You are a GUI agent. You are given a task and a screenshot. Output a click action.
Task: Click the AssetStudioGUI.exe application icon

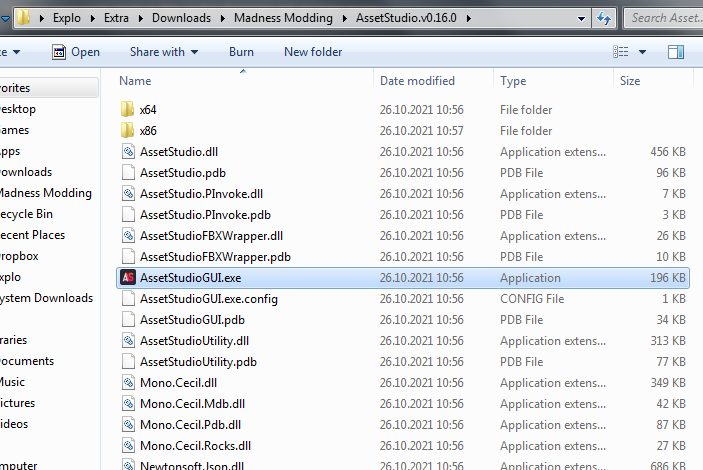128,278
